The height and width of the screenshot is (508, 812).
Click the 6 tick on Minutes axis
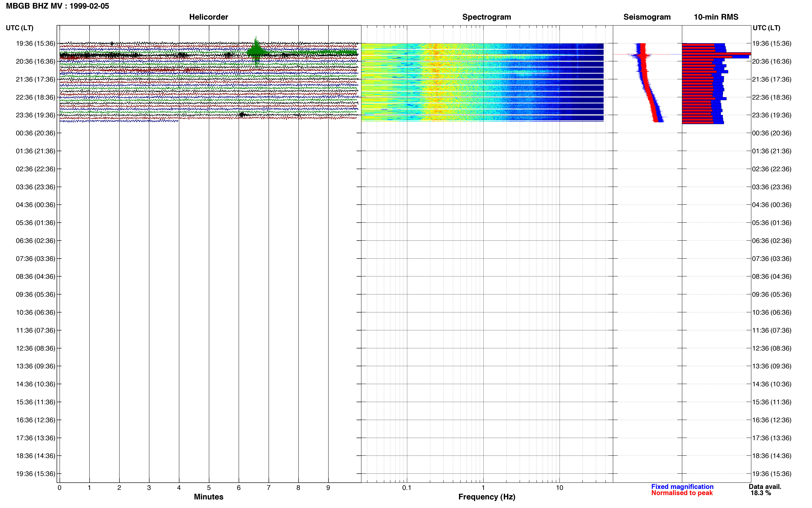click(239, 488)
